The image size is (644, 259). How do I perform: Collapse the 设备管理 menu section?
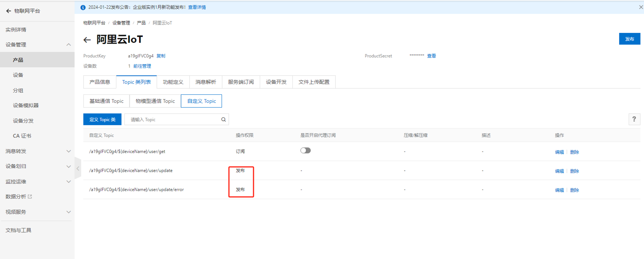click(68, 45)
